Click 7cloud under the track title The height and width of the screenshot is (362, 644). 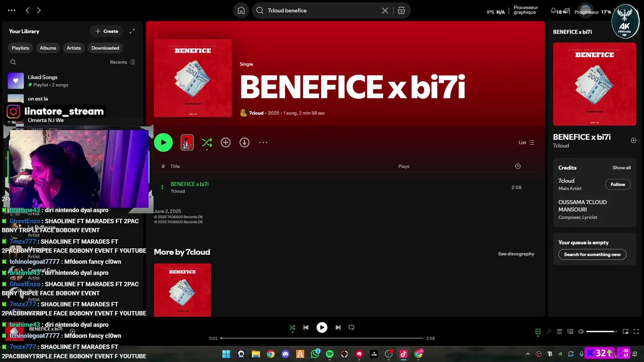pyautogui.click(x=178, y=192)
